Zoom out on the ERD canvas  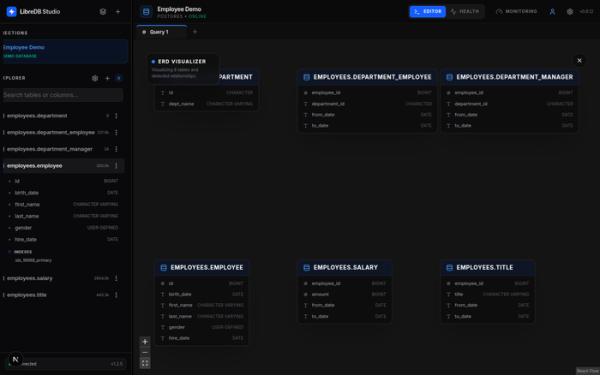(x=145, y=352)
